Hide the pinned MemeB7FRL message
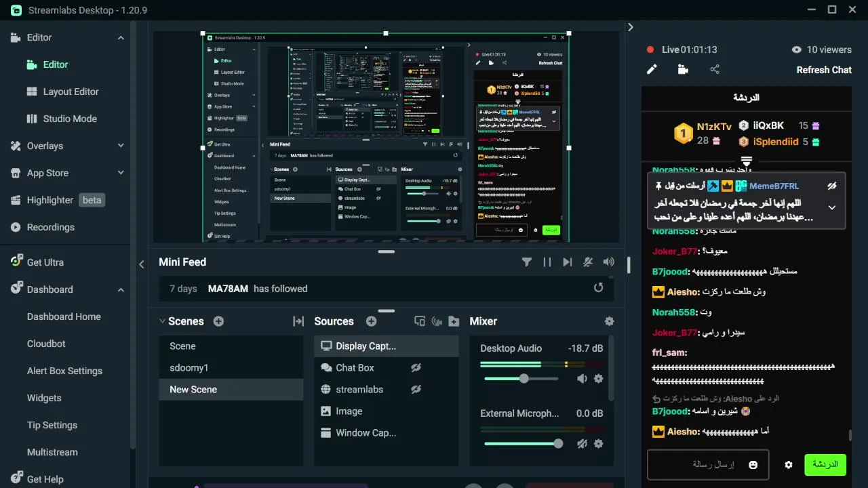This screenshot has width=868, height=488. tap(832, 186)
